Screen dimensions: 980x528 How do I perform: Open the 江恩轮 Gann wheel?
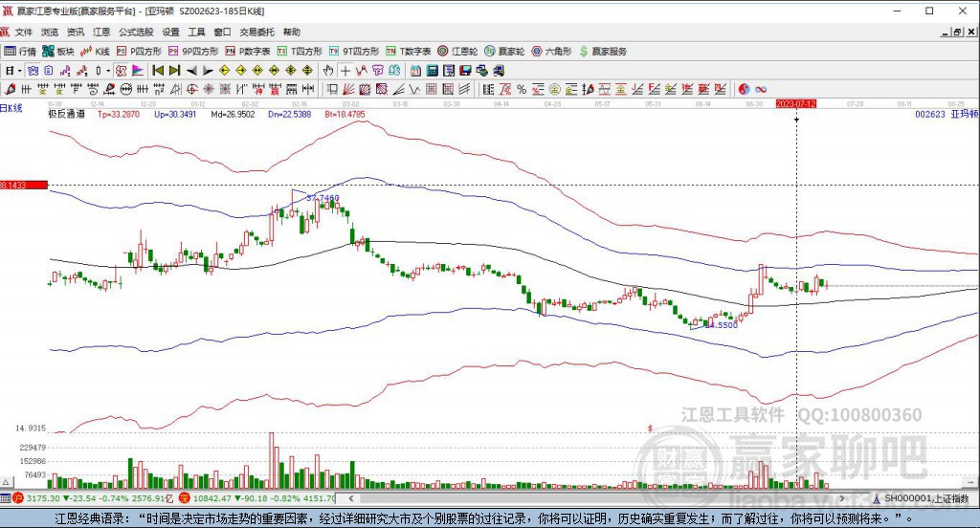click(x=457, y=52)
